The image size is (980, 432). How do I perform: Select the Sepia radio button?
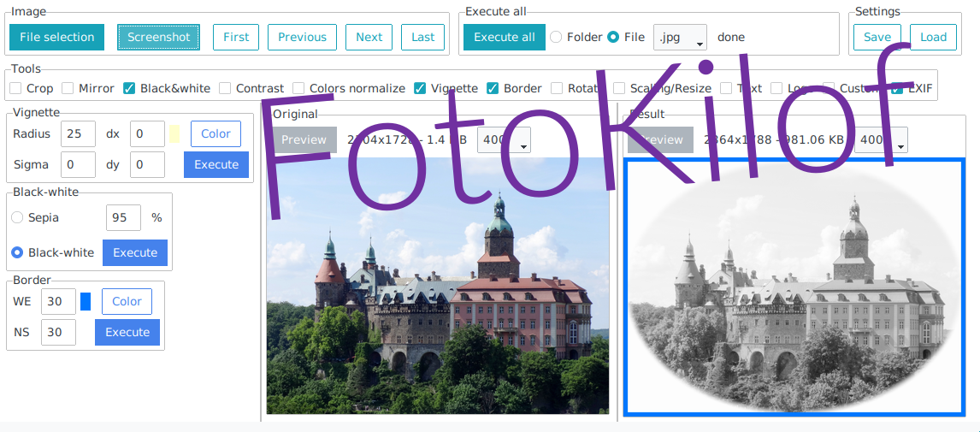coord(17,217)
